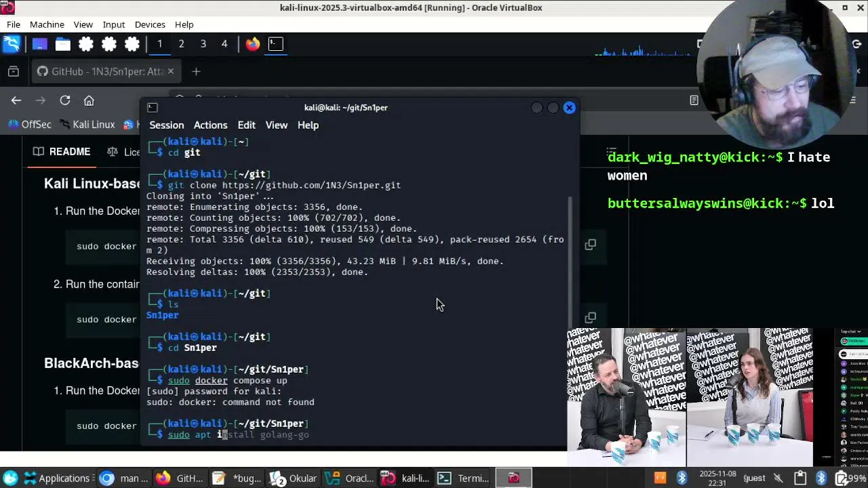The width and height of the screenshot is (868, 488).
Task: Switch to 'Termi...' host taskbar item
Action: pos(462,479)
